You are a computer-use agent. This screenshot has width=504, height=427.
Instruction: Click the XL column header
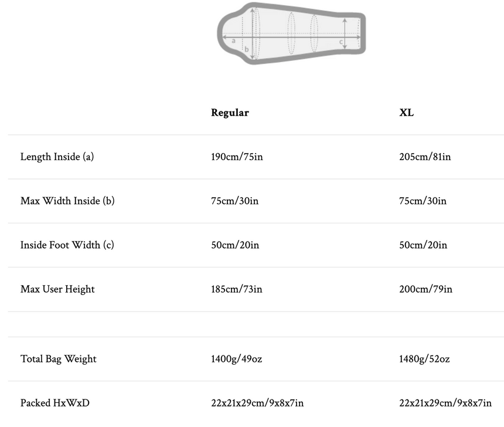[x=406, y=113]
